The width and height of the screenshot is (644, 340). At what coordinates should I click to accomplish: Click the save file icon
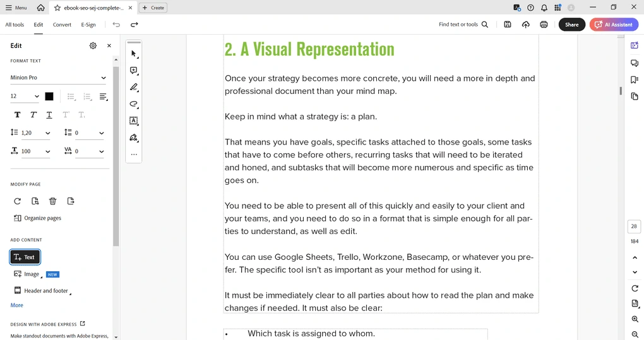pyautogui.click(x=508, y=25)
